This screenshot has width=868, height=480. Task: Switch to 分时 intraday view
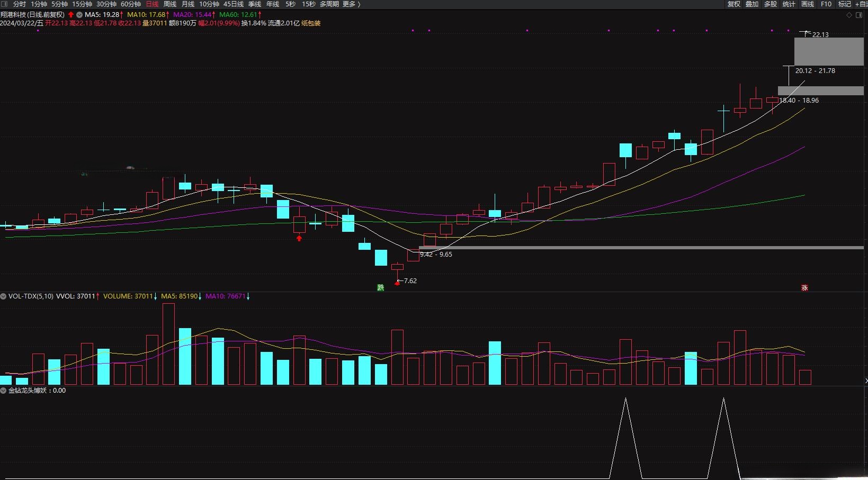tap(20, 4)
